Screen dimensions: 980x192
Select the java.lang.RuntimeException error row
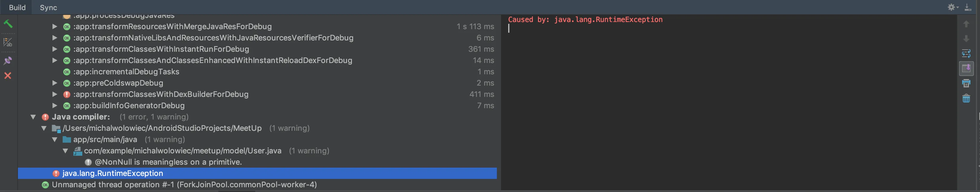click(x=113, y=173)
